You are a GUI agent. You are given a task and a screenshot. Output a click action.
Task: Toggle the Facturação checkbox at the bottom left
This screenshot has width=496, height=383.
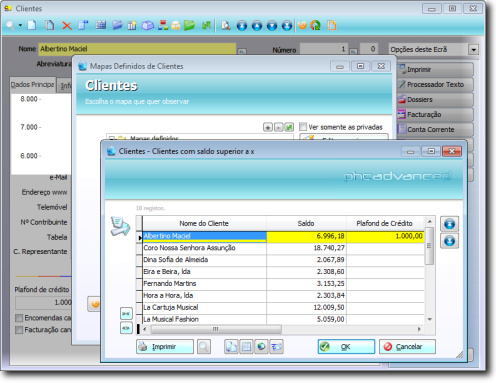click(19, 330)
